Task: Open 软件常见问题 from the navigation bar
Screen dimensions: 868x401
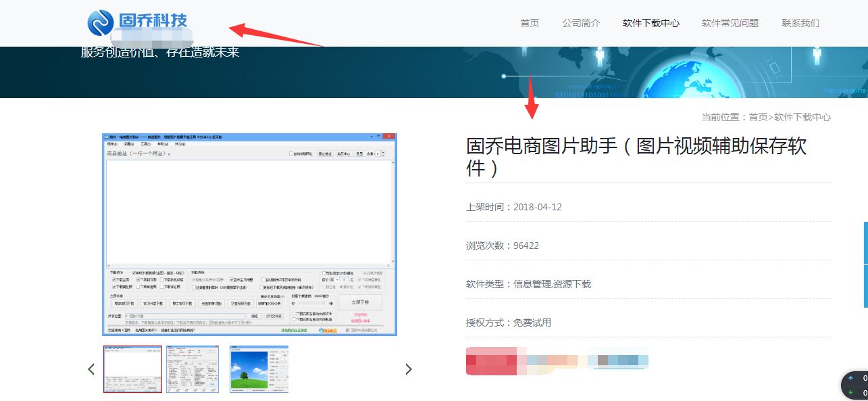Action: click(x=730, y=23)
